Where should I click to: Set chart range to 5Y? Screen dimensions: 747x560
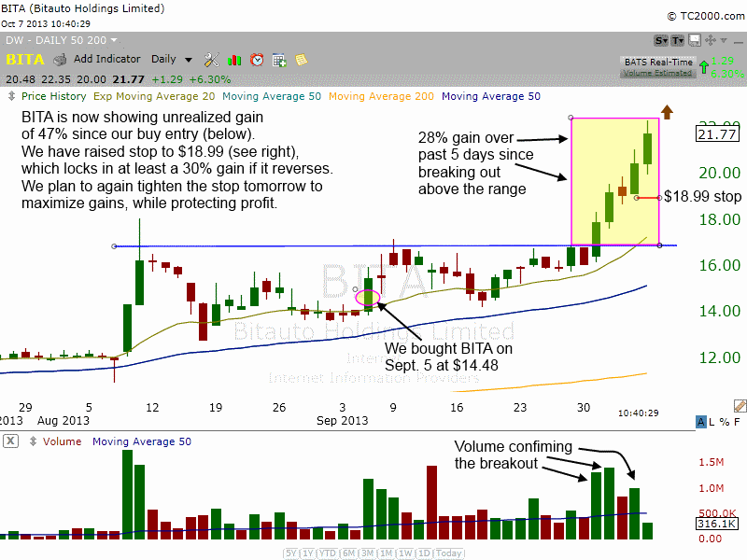pos(291,553)
